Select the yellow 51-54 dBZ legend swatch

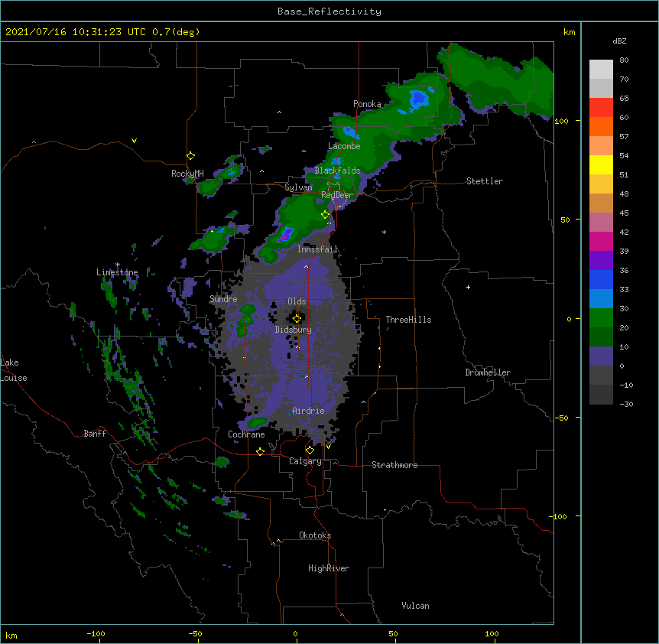[x=601, y=164]
